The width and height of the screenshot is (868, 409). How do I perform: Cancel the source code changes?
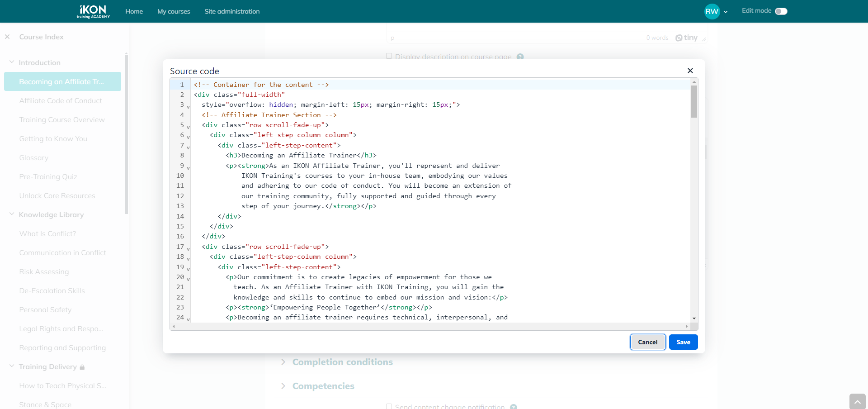[647, 342]
